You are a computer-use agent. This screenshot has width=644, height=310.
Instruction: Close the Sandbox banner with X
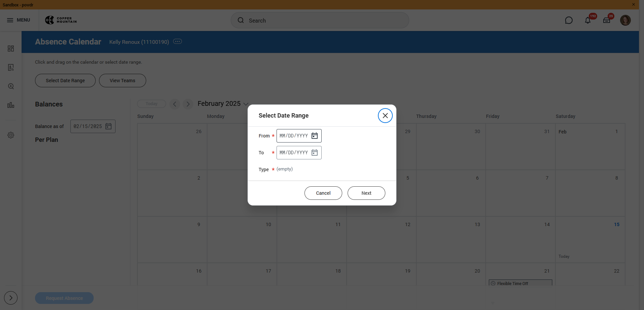(x=633, y=4)
